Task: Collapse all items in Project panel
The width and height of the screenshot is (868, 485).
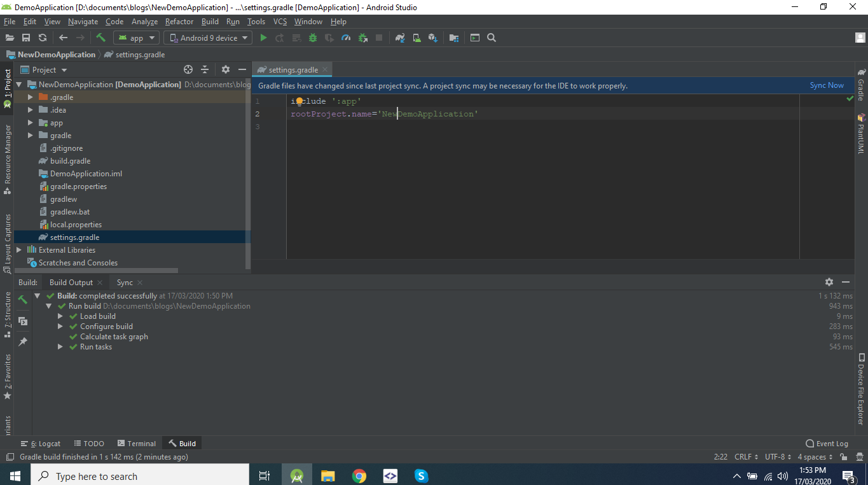Action: (205, 69)
